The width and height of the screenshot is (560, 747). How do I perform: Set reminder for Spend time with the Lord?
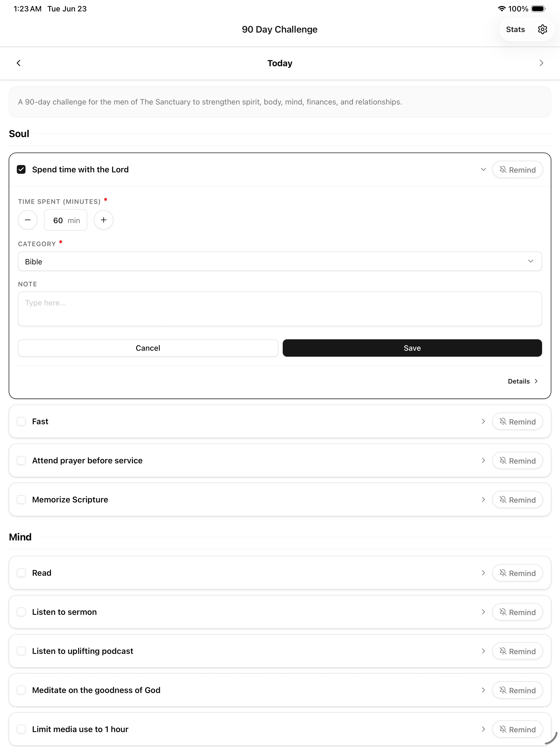click(517, 170)
